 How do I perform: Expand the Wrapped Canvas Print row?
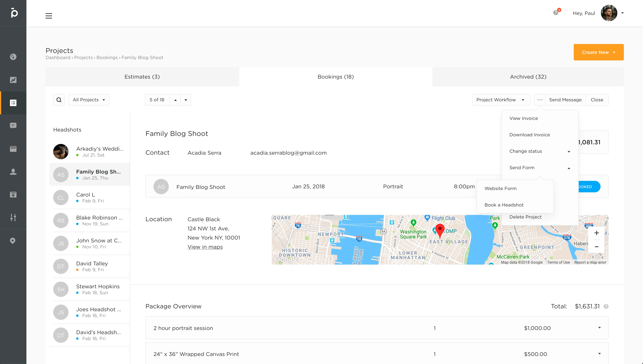(x=600, y=354)
